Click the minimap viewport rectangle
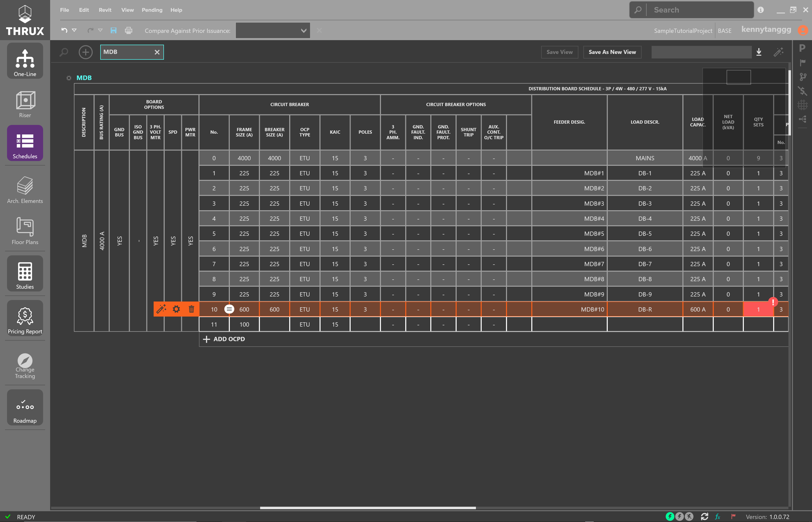812x522 pixels. point(739,77)
